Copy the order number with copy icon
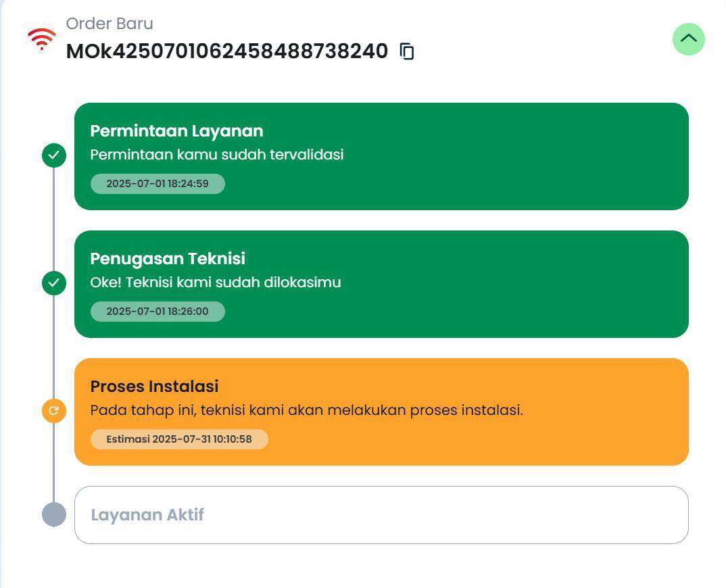 tap(407, 51)
